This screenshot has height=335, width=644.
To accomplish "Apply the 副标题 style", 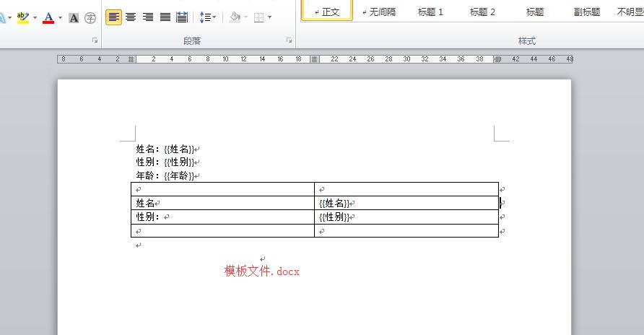I will point(587,12).
